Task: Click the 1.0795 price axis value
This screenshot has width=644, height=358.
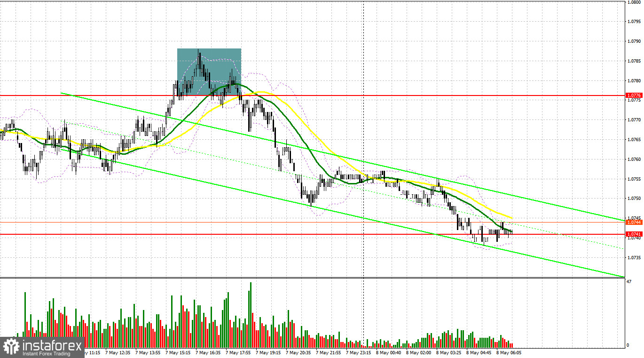Action: click(x=634, y=22)
